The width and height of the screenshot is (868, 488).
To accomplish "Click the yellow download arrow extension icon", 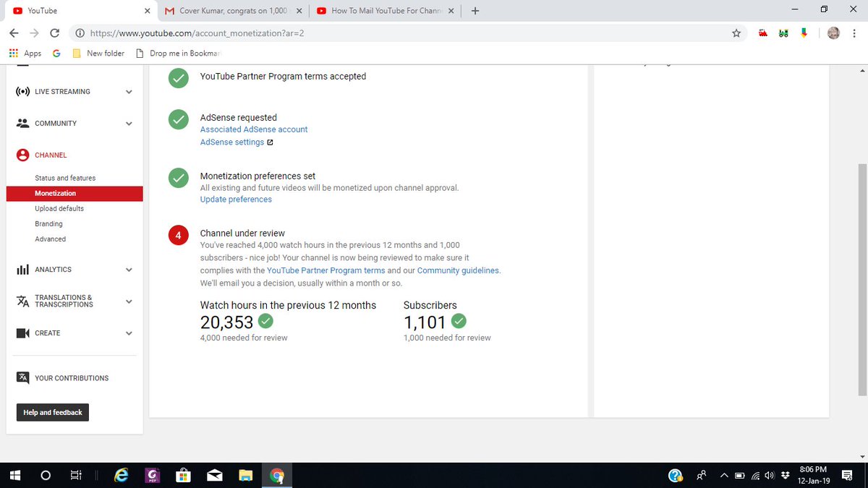I will pyautogui.click(x=804, y=33).
